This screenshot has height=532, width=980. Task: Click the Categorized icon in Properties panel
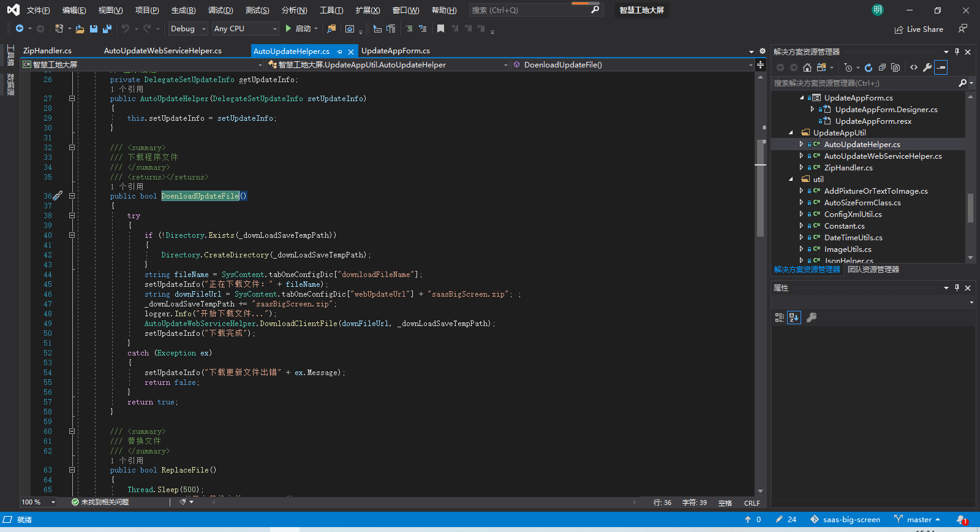(x=780, y=317)
